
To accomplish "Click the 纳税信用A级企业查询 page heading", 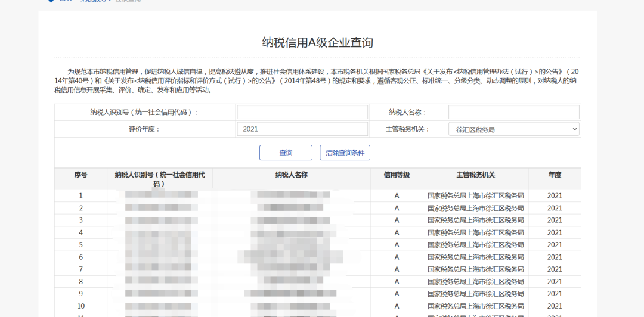I will point(318,43).
